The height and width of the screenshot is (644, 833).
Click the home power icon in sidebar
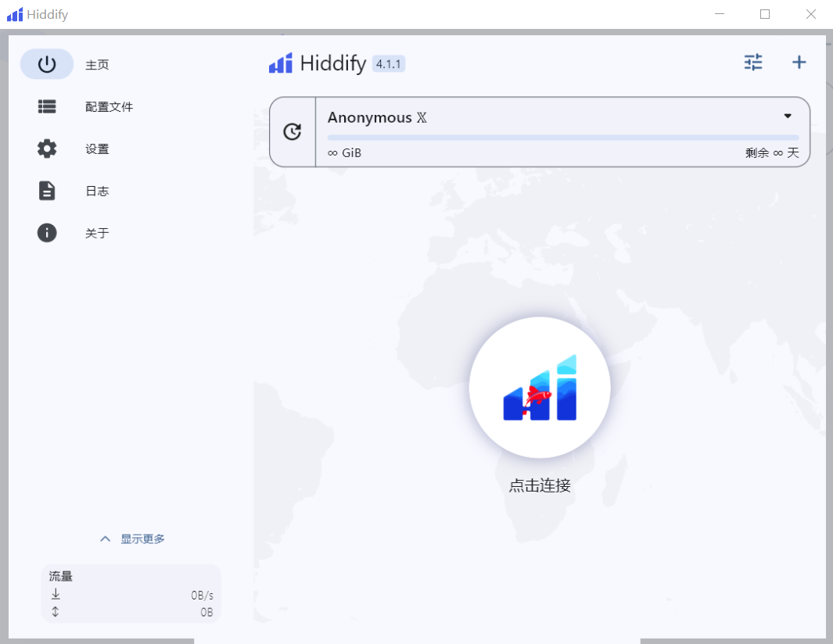click(x=47, y=64)
